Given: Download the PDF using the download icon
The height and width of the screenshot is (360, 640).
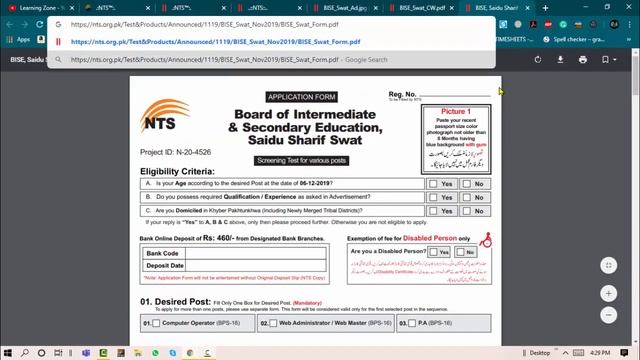Looking at the screenshot, I should click(560, 60).
